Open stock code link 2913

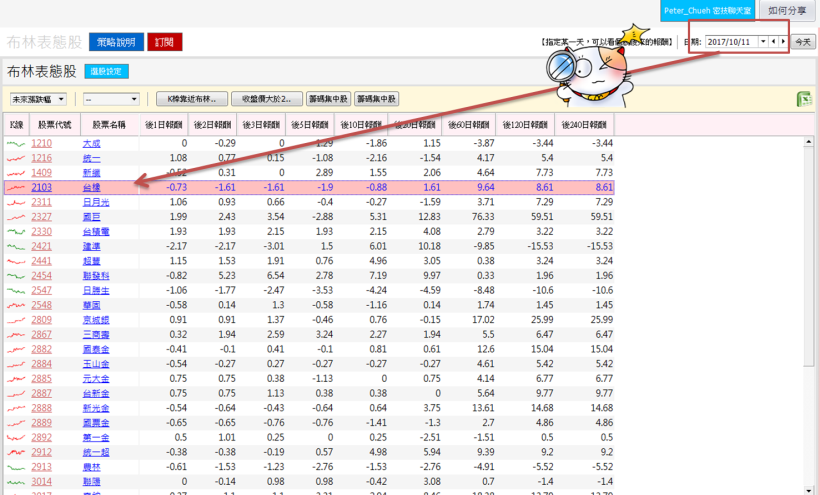(x=41, y=467)
